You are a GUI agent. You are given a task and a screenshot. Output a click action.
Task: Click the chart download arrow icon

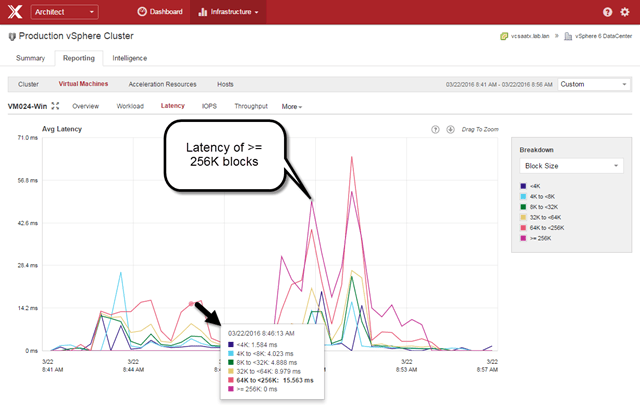pos(450,129)
